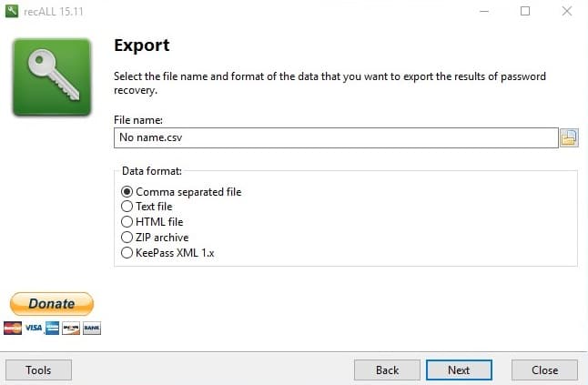Click the File name text field
Viewport: 588px width, 385px height.
335,137
